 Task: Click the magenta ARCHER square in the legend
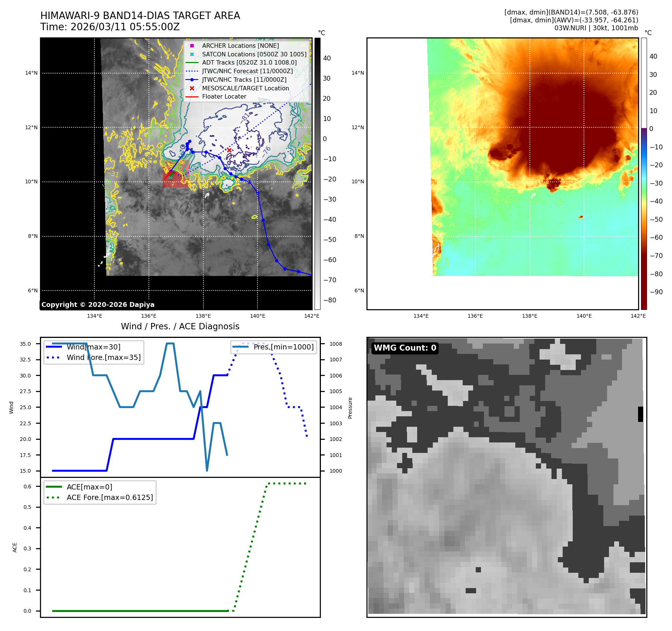(192, 46)
